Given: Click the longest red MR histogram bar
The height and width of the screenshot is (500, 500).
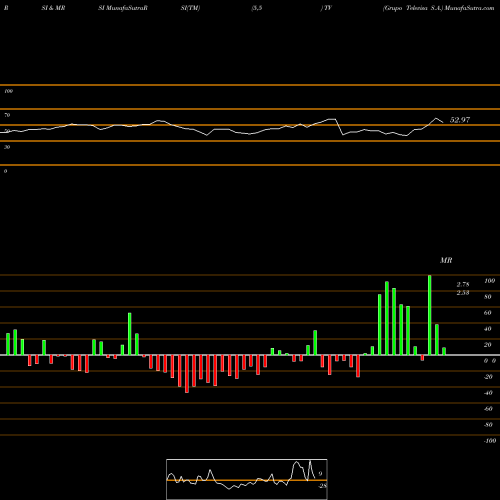Looking at the screenshot, I should pyautogui.click(x=187, y=374).
